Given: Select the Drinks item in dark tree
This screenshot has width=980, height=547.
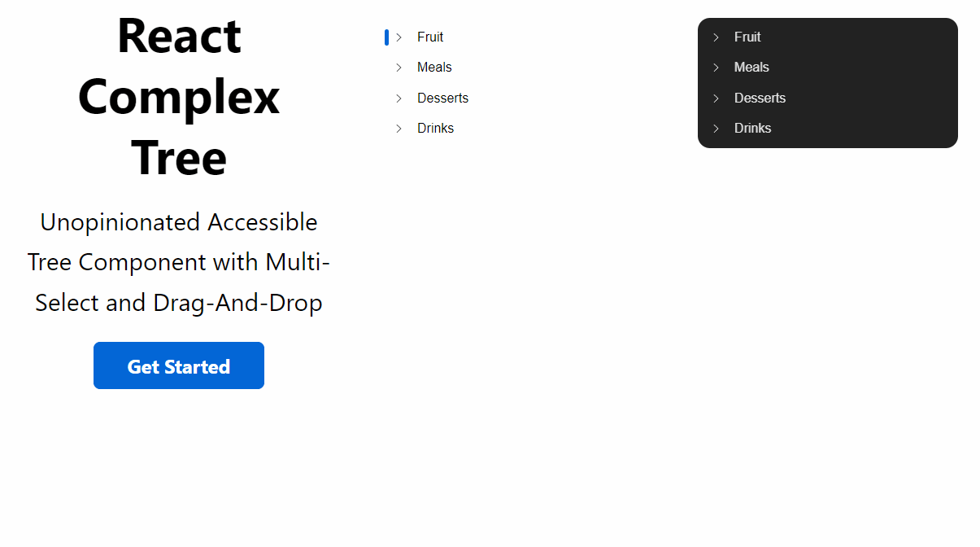Looking at the screenshot, I should pos(752,129).
